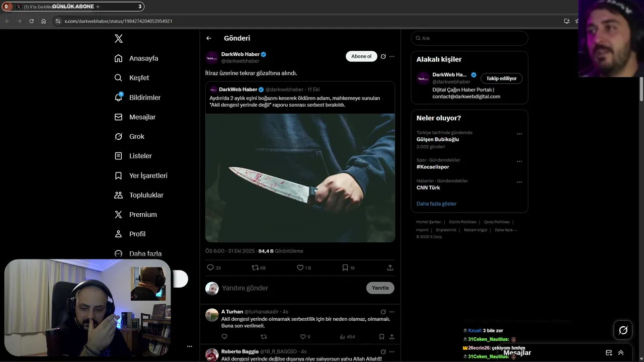Compose new message icon in drawer

[609, 353]
